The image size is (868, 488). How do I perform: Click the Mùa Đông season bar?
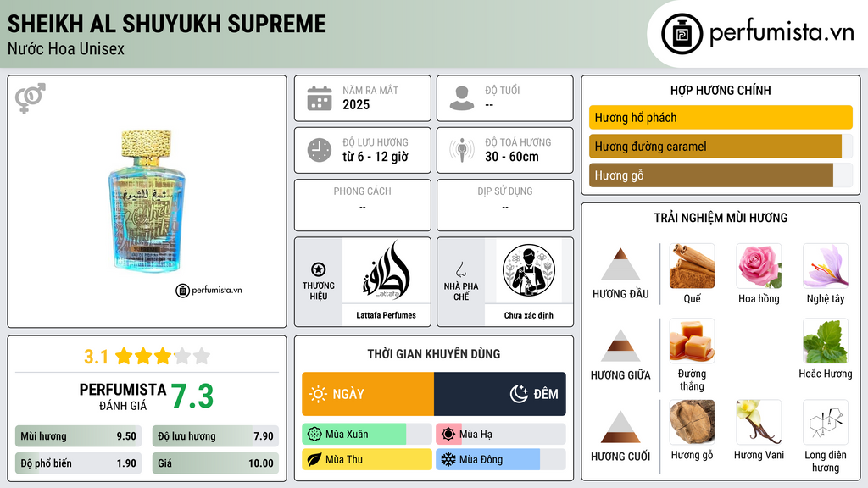500,459
